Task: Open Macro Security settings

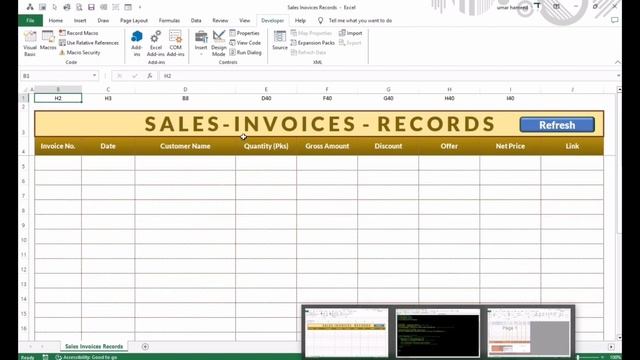Action: pyautogui.click(x=80, y=53)
